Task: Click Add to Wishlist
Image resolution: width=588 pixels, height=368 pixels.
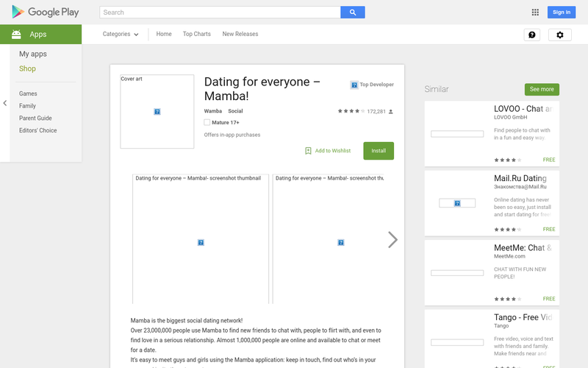Action: click(333, 151)
